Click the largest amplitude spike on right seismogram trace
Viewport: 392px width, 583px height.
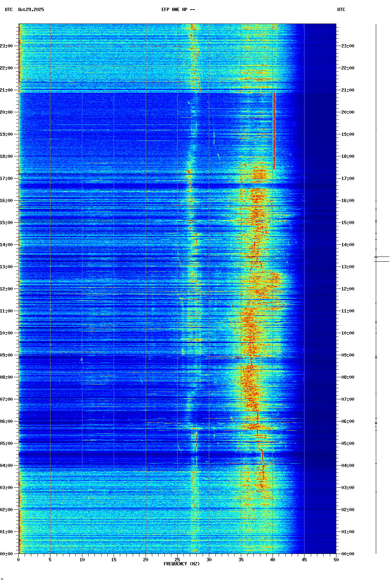click(x=382, y=257)
